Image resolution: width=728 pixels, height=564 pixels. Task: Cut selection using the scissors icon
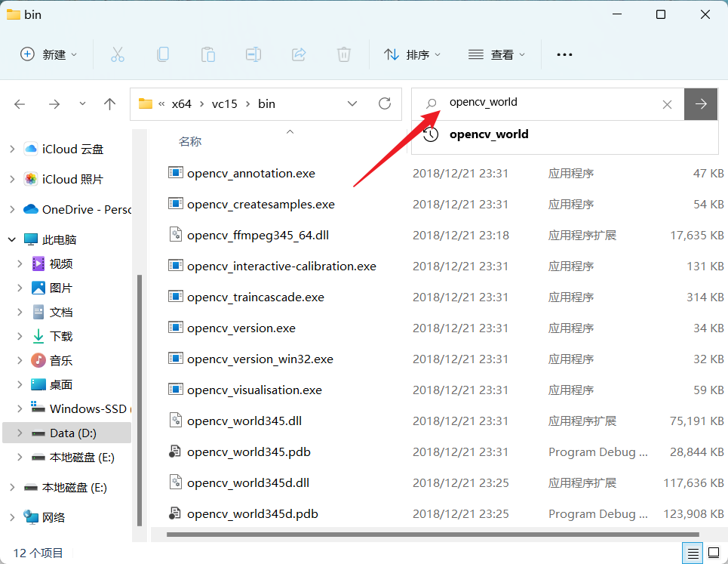[117, 54]
